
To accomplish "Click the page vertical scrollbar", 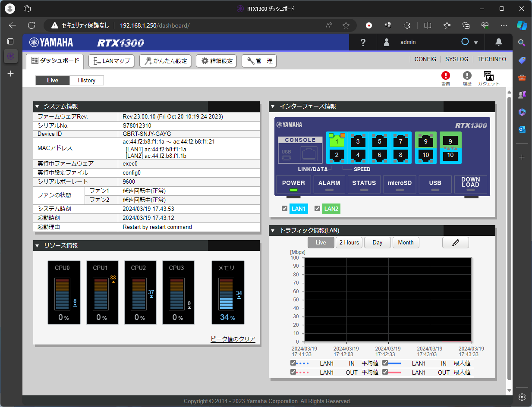I will tap(509, 239).
